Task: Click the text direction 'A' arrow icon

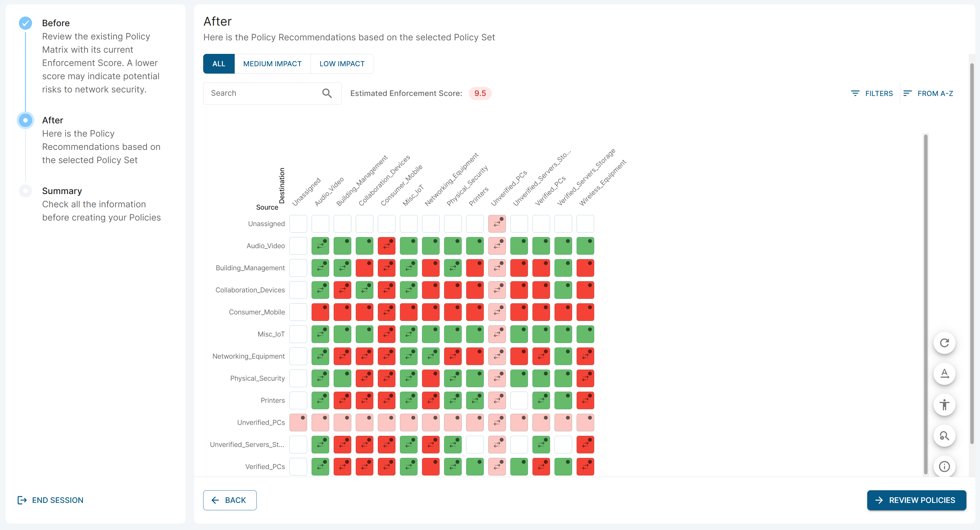Action: click(944, 374)
